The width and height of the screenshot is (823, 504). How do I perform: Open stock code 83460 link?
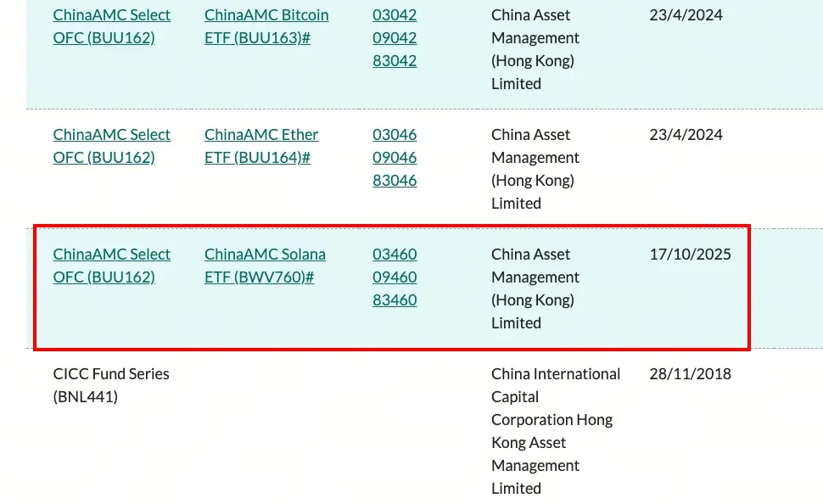click(x=395, y=300)
